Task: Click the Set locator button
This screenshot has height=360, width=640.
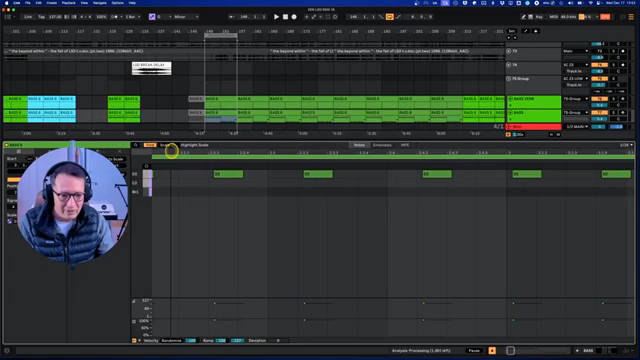Action: pos(511,31)
